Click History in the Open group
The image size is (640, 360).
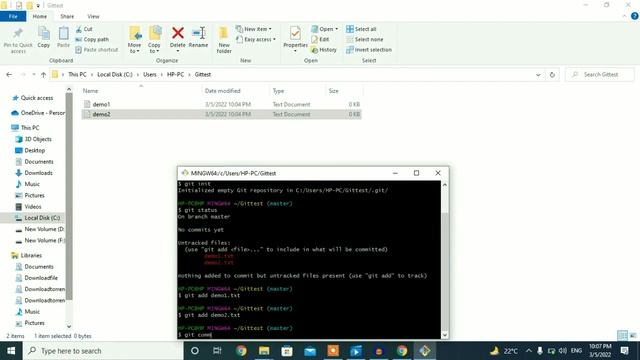[324, 50]
